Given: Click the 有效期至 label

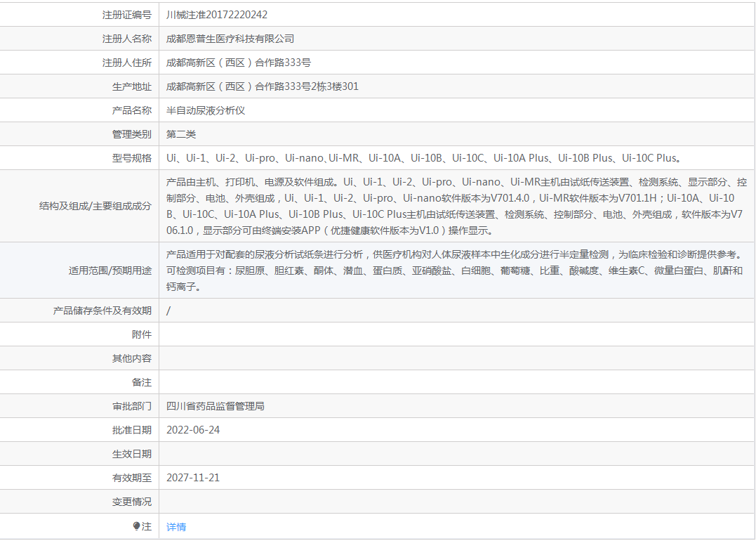Looking at the screenshot, I should click(x=132, y=478).
